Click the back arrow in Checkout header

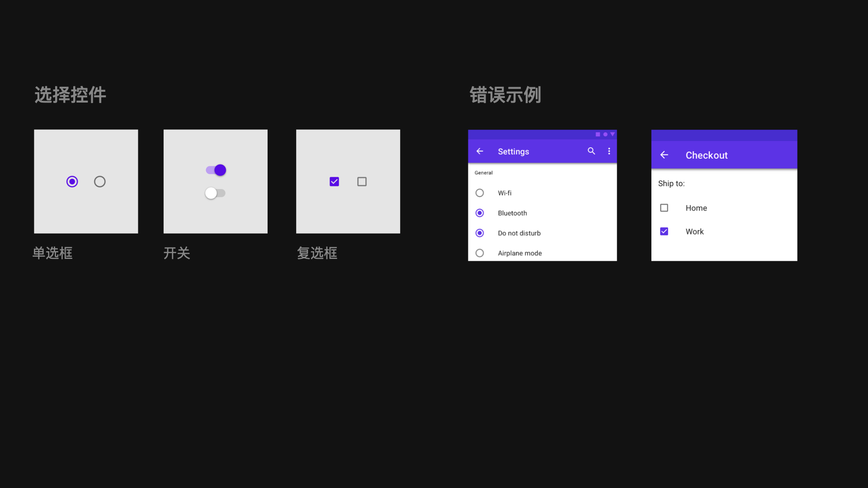pyautogui.click(x=664, y=155)
